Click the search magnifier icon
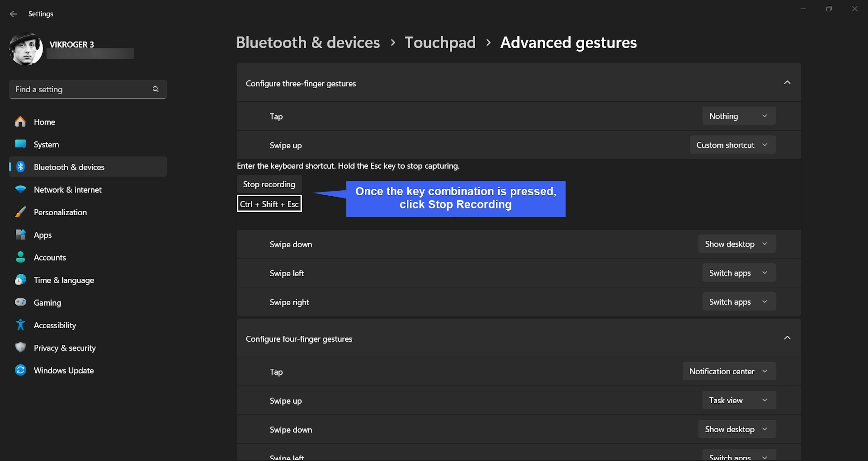Screen dimensions: 868x461 pyautogui.click(x=155, y=89)
